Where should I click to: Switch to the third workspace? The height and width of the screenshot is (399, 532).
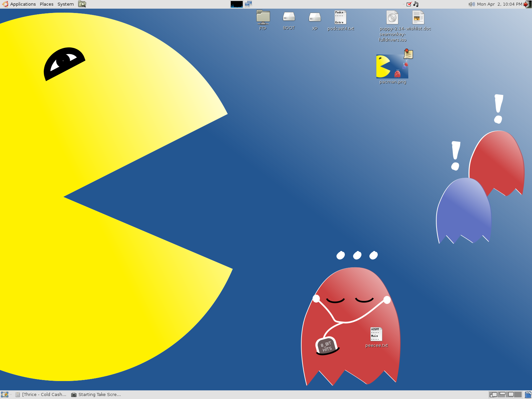coord(510,395)
